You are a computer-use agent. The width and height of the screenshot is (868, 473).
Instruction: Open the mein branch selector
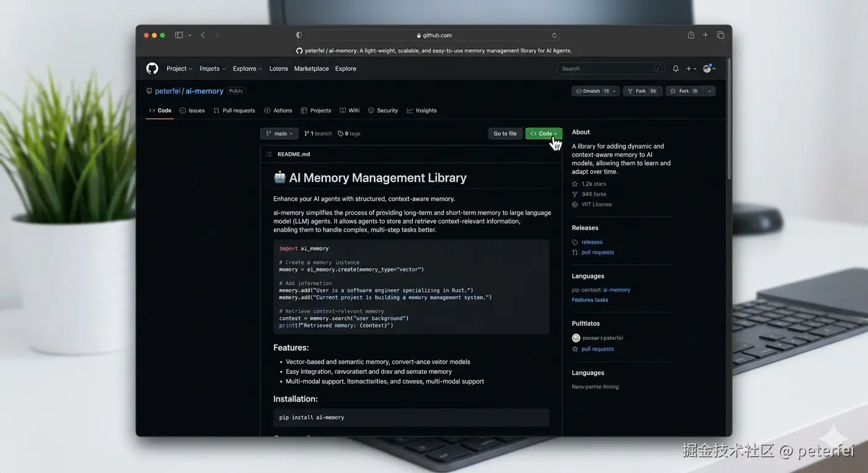tap(279, 134)
